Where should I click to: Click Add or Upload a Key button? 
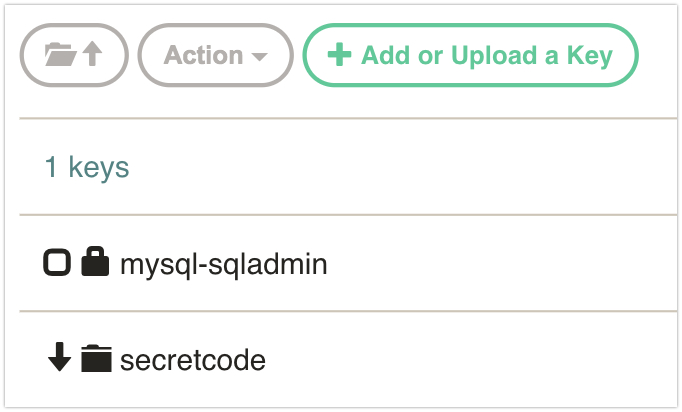(471, 55)
